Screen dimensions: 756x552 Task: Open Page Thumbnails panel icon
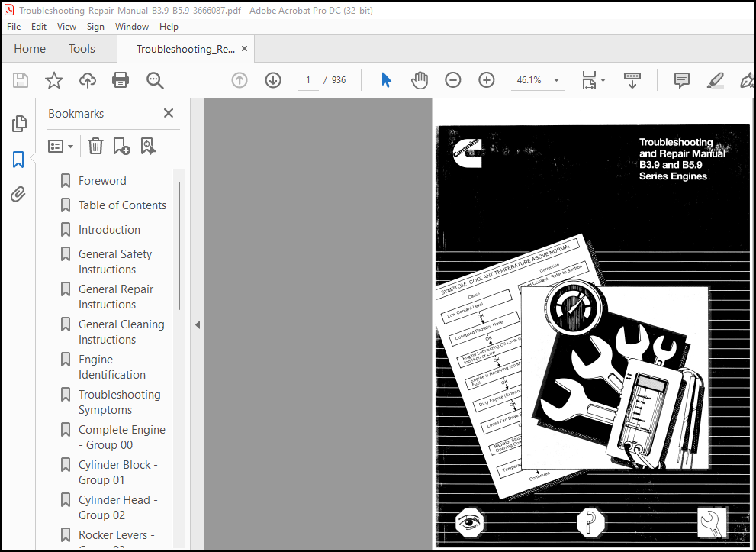click(19, 124)
